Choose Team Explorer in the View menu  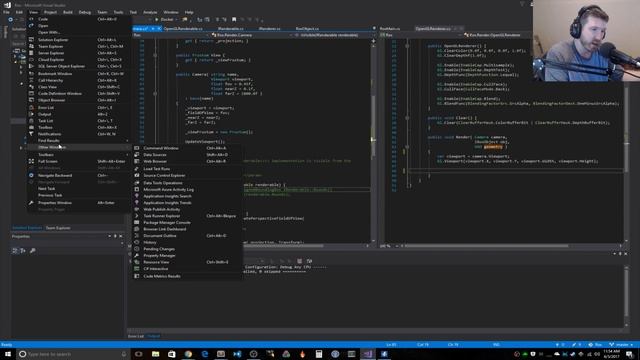coord(78,46)
